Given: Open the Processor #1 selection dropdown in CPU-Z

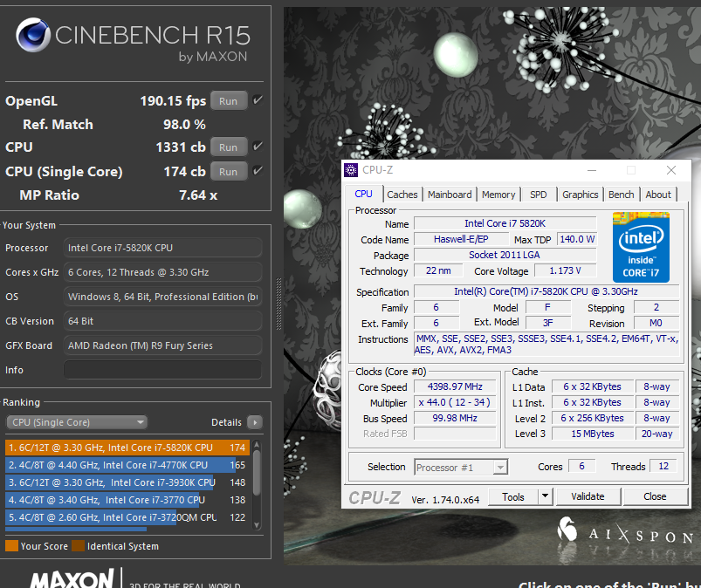Looking at the screenshot, I should click(461, 468).
